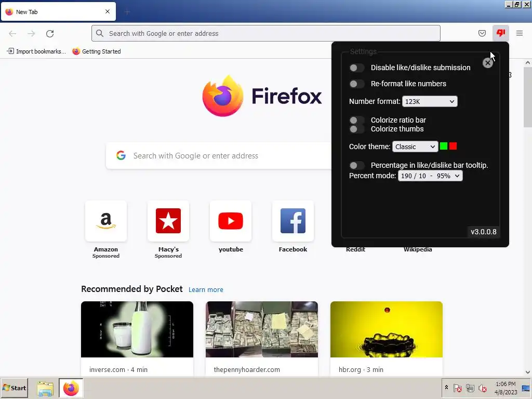Click the Wikipedia shortcut label

(418, 250)
